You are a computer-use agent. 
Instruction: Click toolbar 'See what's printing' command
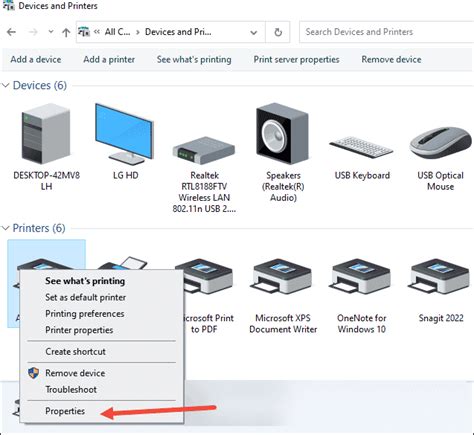pos(194,60)
